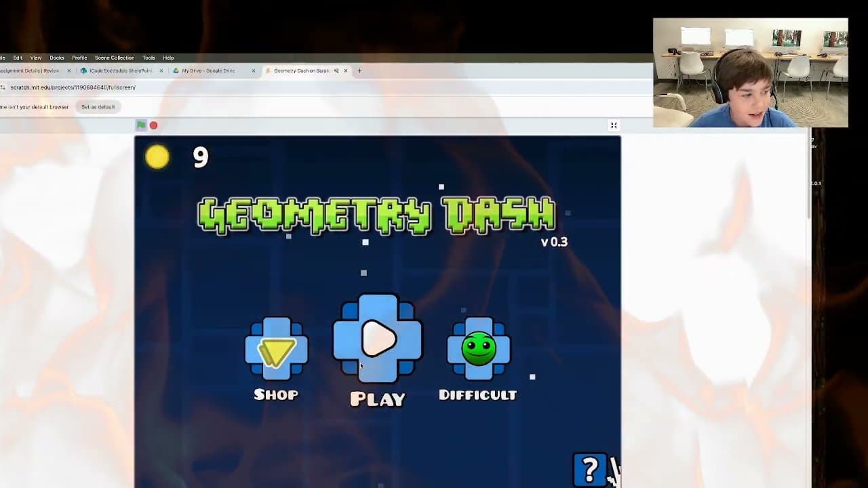Screen dimensions: 868x488
Task: Close the Assignment Details tab
Action: pyautogui.click(x=69, y=70)
